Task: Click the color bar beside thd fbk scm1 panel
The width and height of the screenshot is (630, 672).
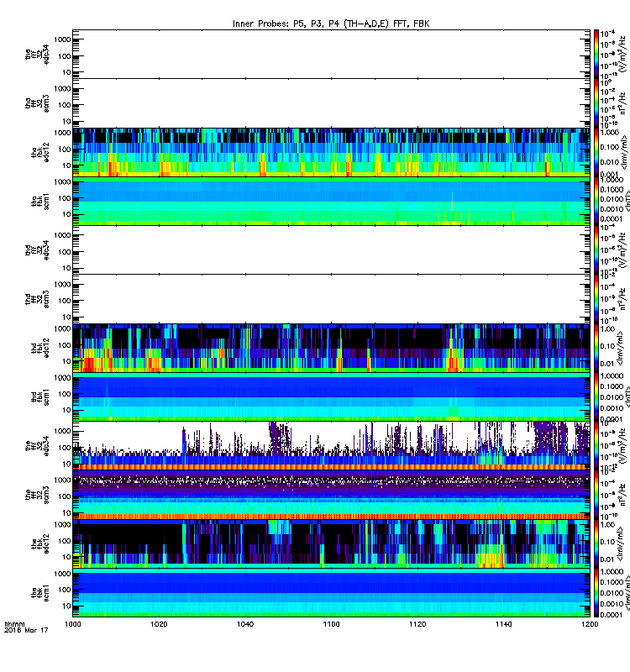Action: [596, 396]
